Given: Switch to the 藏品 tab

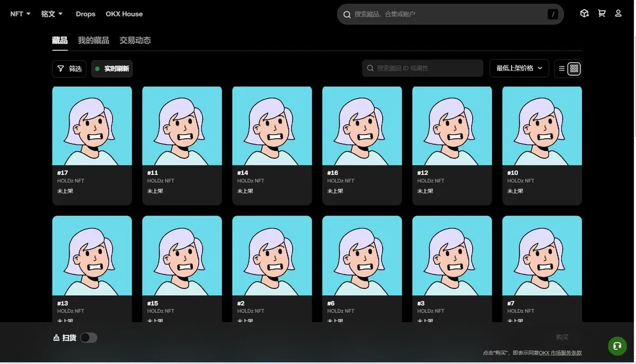Looking at the screenshot, I should click(x=60, y=40).
